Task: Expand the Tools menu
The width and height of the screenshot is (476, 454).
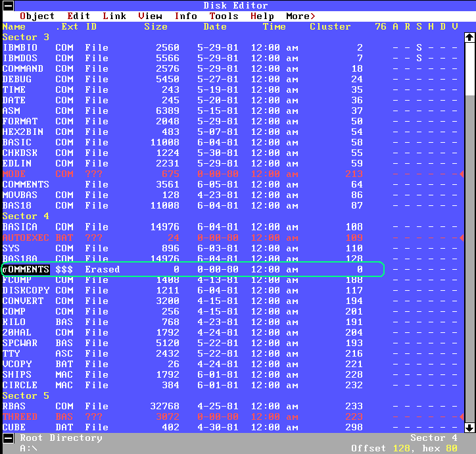Action: point(224,16)
